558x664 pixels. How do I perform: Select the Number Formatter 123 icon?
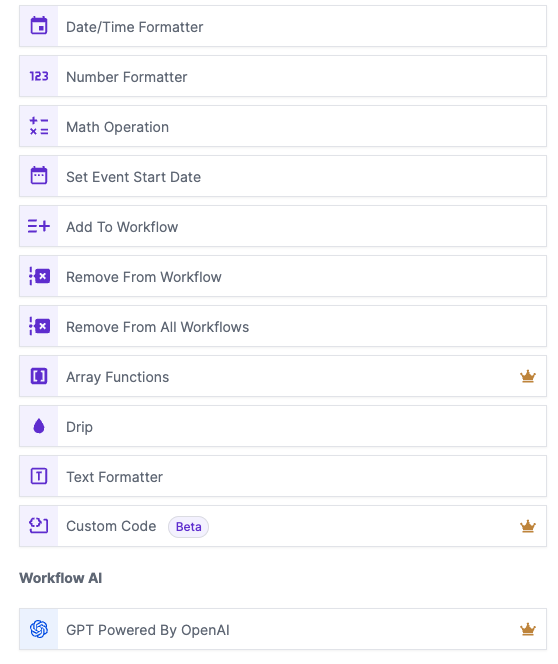click(x=39, y=76)
